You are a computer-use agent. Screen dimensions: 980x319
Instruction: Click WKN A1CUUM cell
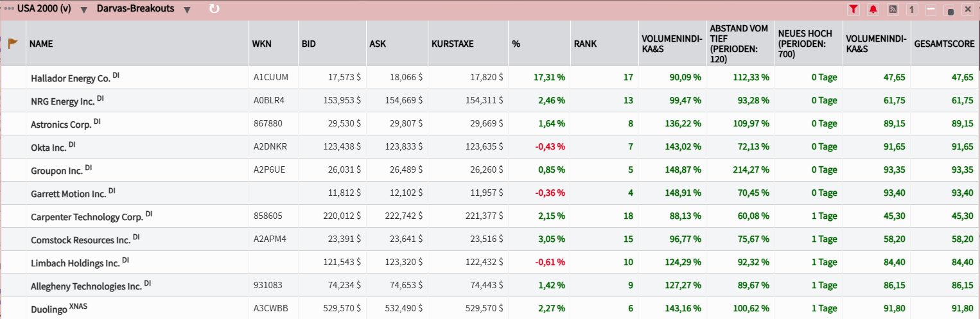(x=271, y=78)
